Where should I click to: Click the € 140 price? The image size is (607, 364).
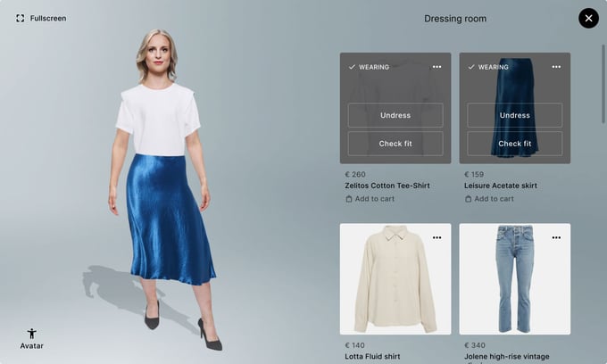coord(355,345)
